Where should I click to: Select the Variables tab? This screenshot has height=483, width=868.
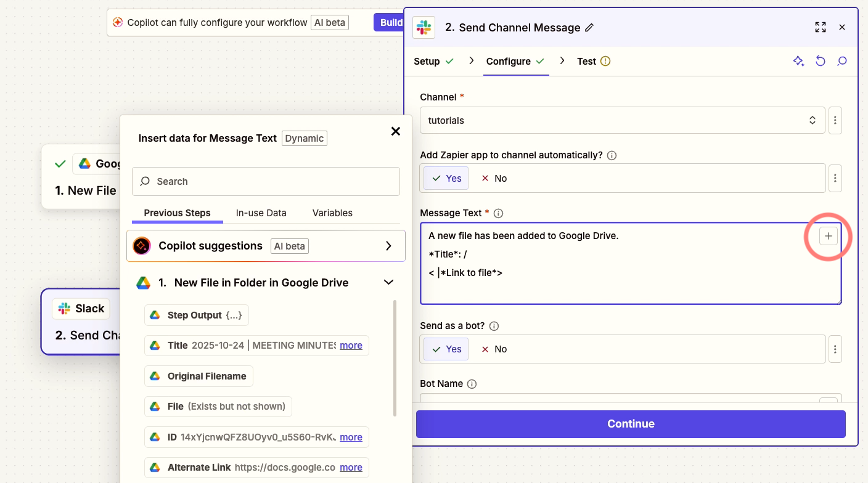[332, 213]
